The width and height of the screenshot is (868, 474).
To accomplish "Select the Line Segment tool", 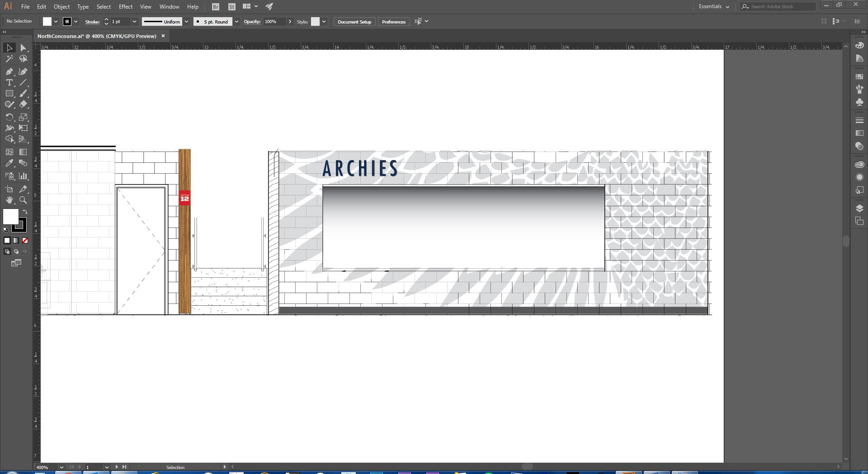I will [x=24, y=82].
